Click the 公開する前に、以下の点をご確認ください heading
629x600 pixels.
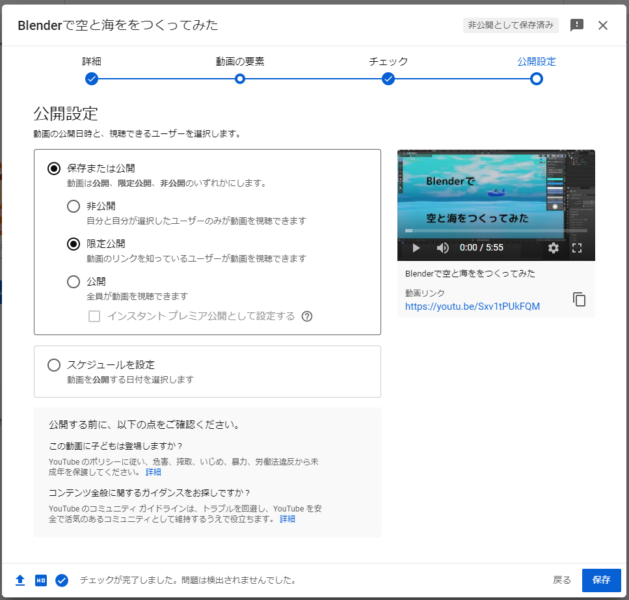[144, 425]
